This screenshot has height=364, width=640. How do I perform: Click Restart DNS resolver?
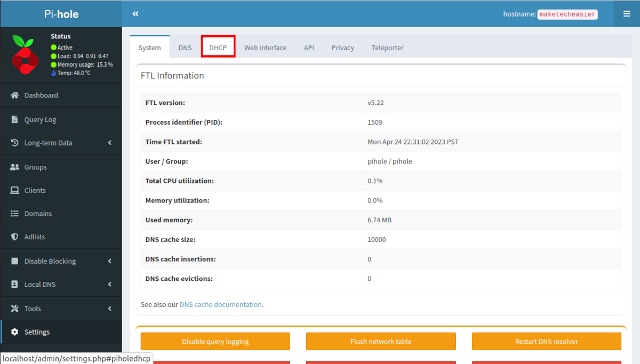coord(546,341)
